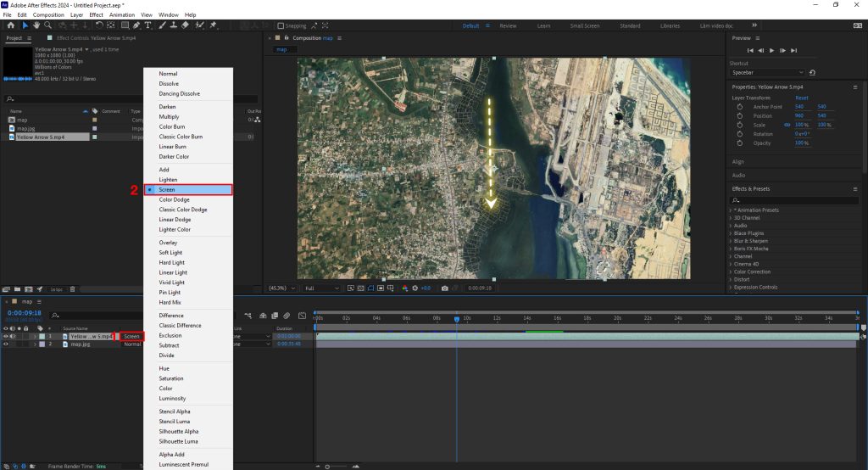Select the Pen tool
Viewport: 868px width, 470px height.
pos(136,25)
